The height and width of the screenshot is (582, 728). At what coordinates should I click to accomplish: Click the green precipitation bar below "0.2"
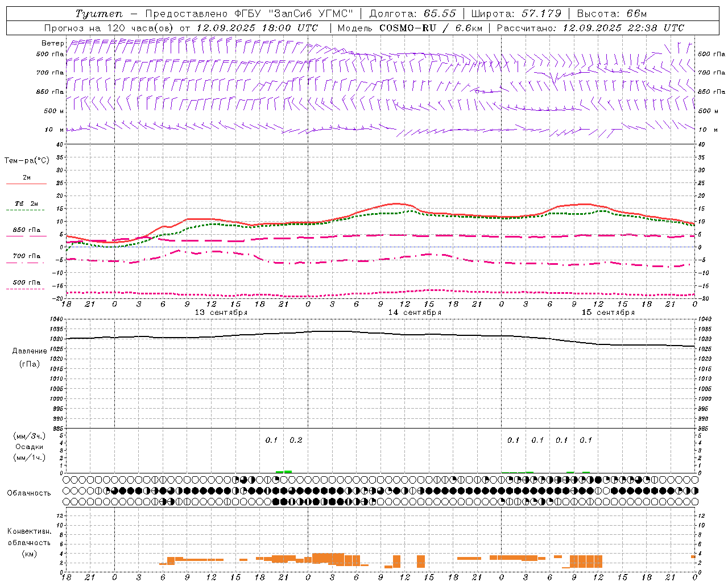(288, 472)
